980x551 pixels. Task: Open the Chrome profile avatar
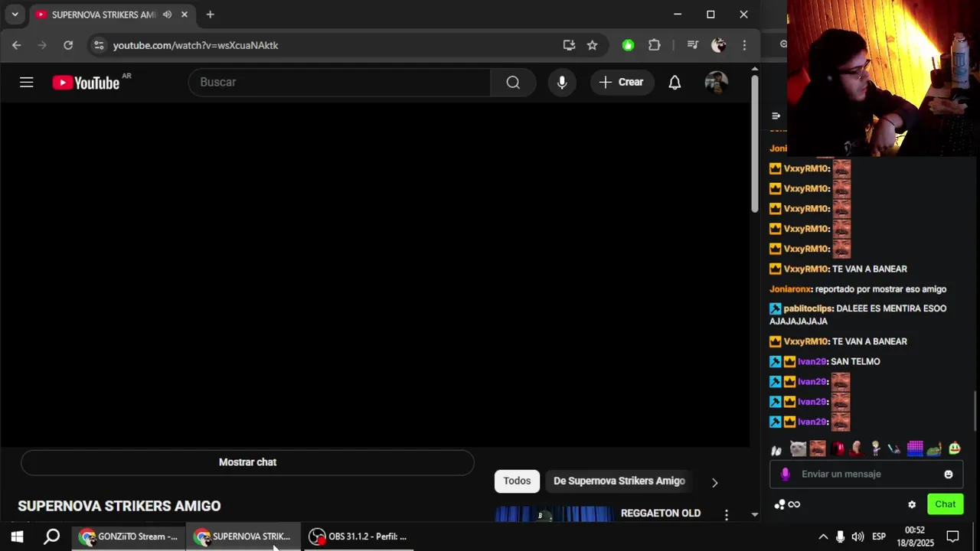pyautogui.click(x=718, y=45)
